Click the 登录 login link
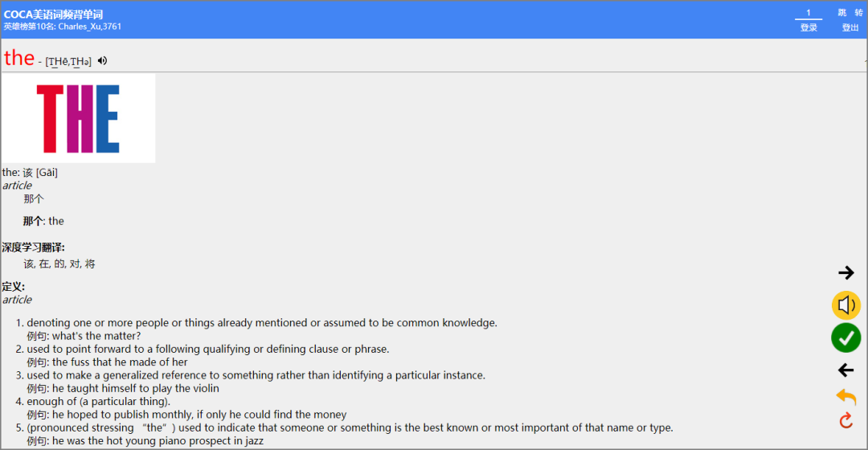868x450 pixels. [x=809, y=27]
